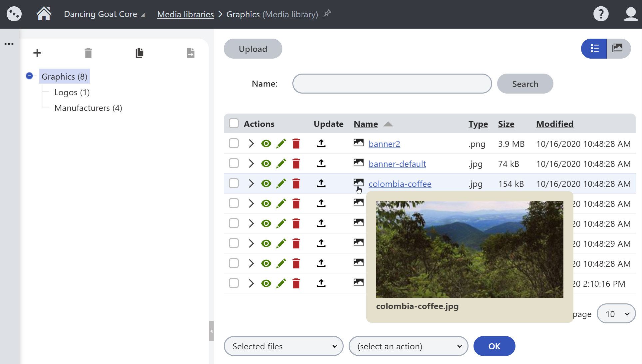
Task: Check the checkbox for the banner2 row
Action: (234, 143)
